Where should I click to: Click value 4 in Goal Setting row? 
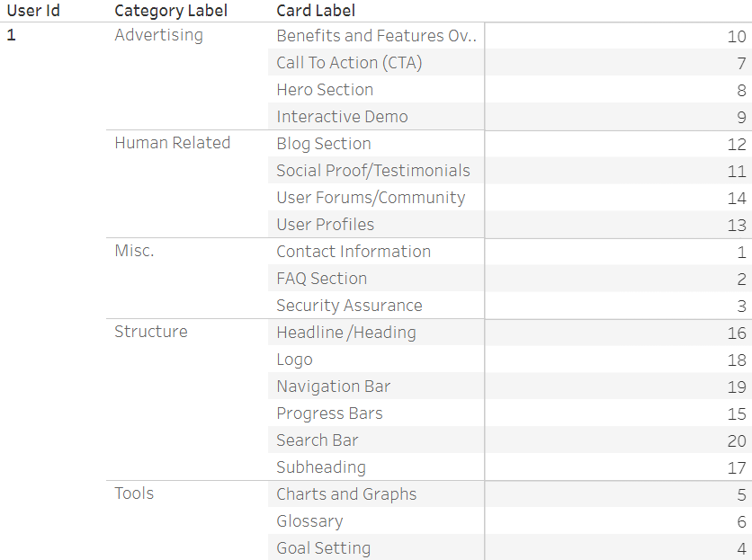(741, 548)
